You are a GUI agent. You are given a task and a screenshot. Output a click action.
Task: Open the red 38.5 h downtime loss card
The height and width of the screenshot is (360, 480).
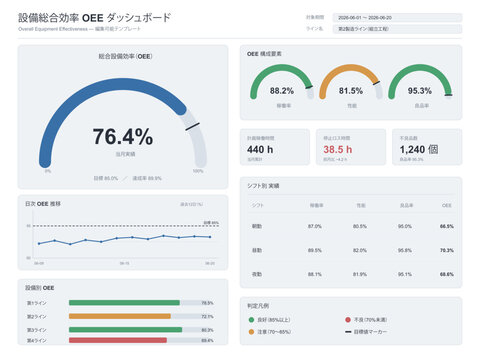click(351, 147)
